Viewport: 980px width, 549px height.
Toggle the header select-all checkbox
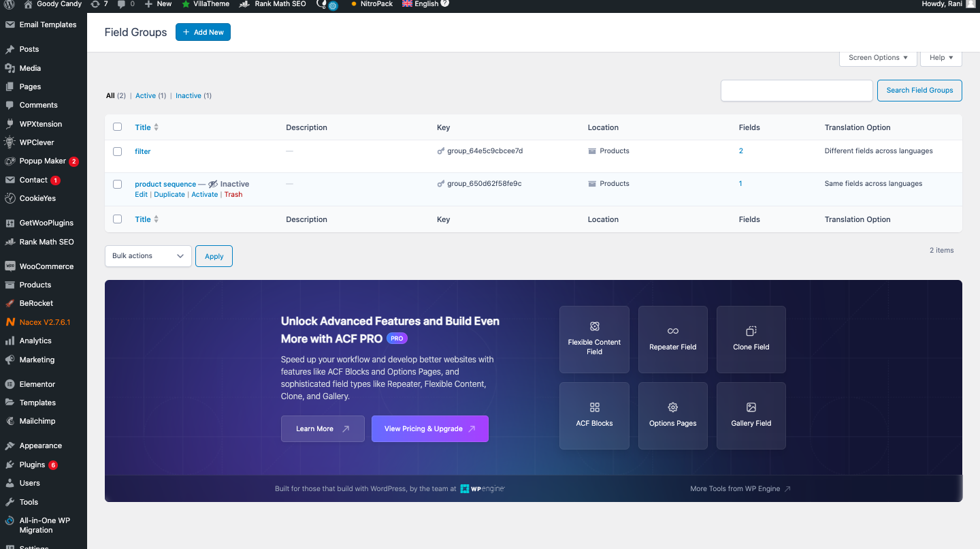[x=118, y=127]
